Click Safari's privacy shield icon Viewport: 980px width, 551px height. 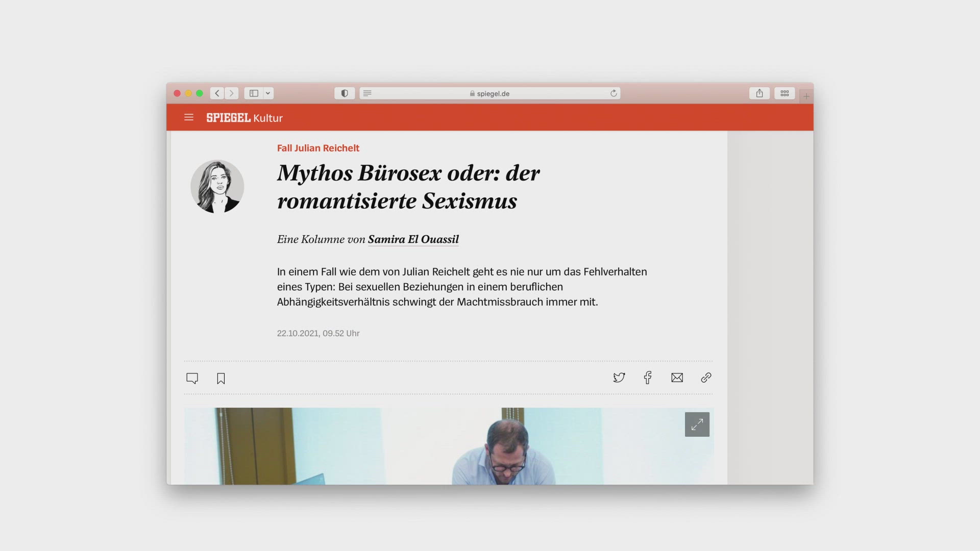coord(345,93)
